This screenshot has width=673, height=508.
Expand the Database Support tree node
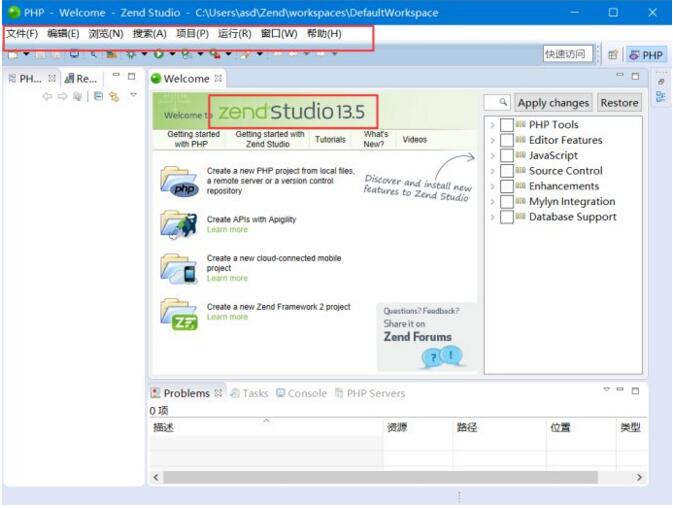click(x=492, y=218)
